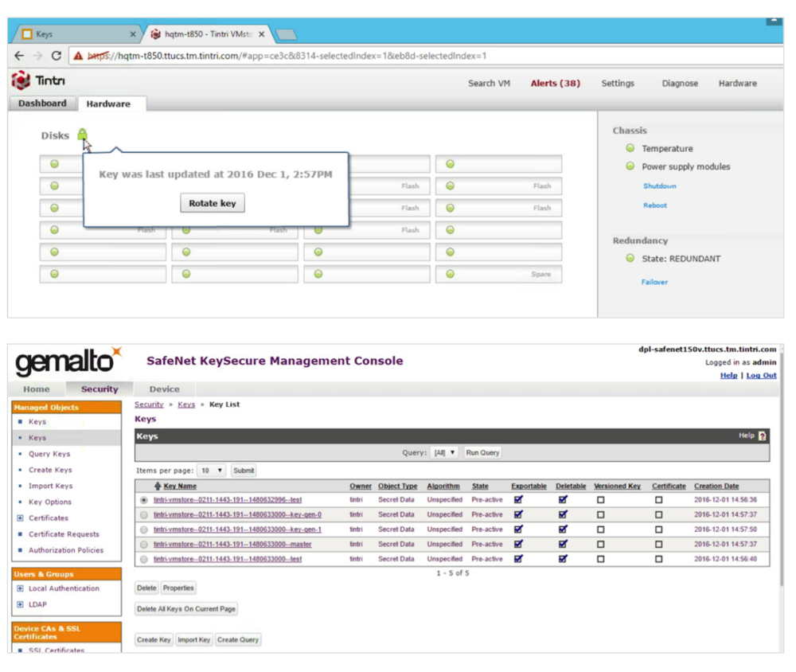Viewport: 796px width, 672px height.
Task: Click Delete All Keys On Current Page
Action: click(186, 609)
